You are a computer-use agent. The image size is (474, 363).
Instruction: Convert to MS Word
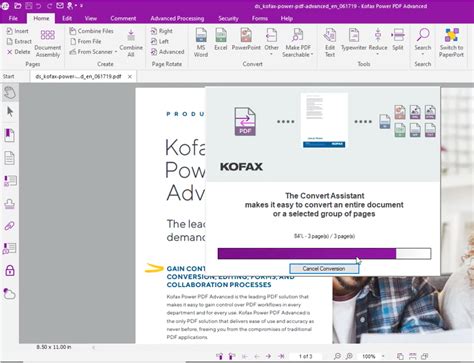click(201, 43)
